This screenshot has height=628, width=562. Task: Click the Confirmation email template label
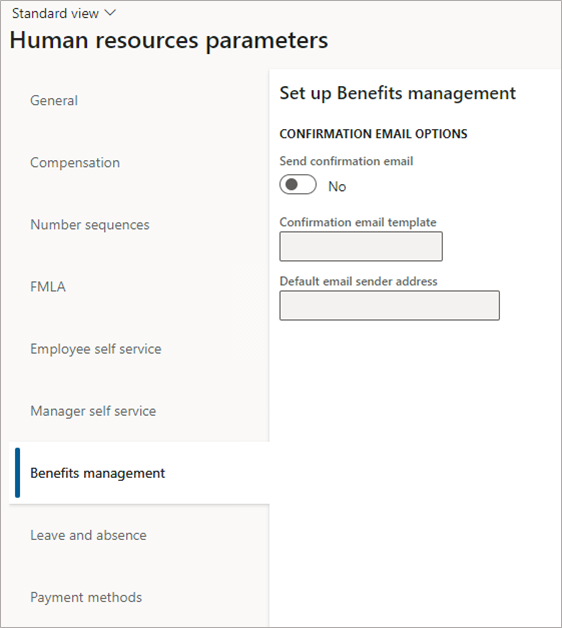pos(358,222)
